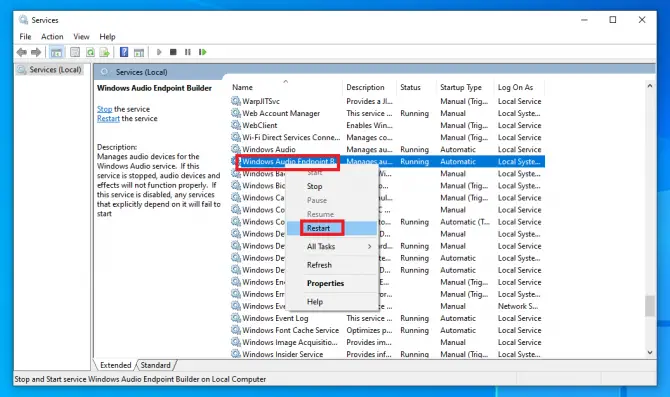Image resolution: width=670 pixels, height=397 pixels.
Task: Click the Stop the service link
Action: 104,109
